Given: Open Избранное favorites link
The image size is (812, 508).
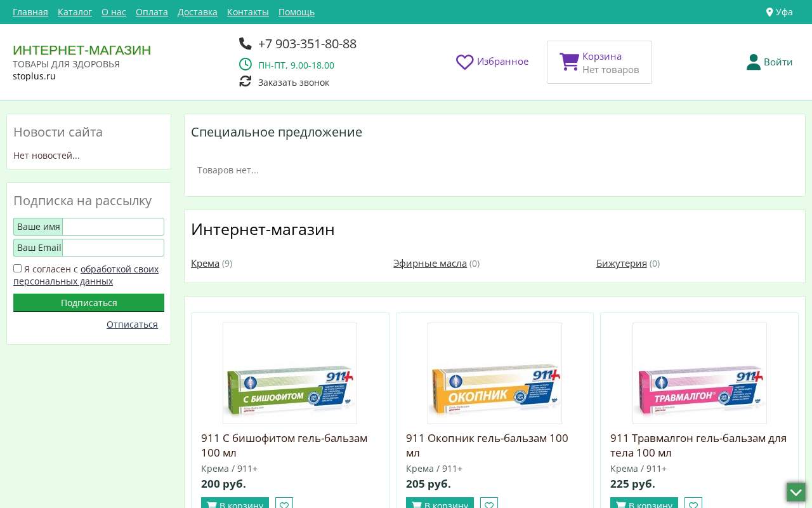Looking at the screenshot, I should pos(502,62).
